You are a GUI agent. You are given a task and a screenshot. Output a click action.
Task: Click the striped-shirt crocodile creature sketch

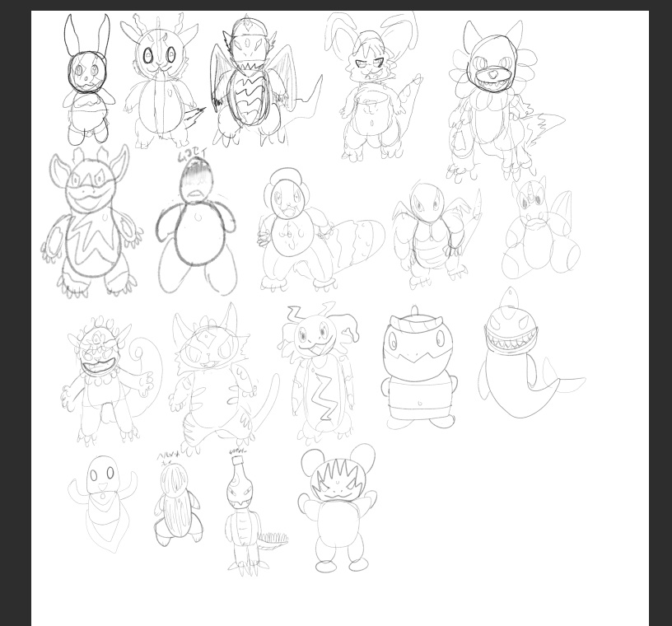(x=418, y=367)
